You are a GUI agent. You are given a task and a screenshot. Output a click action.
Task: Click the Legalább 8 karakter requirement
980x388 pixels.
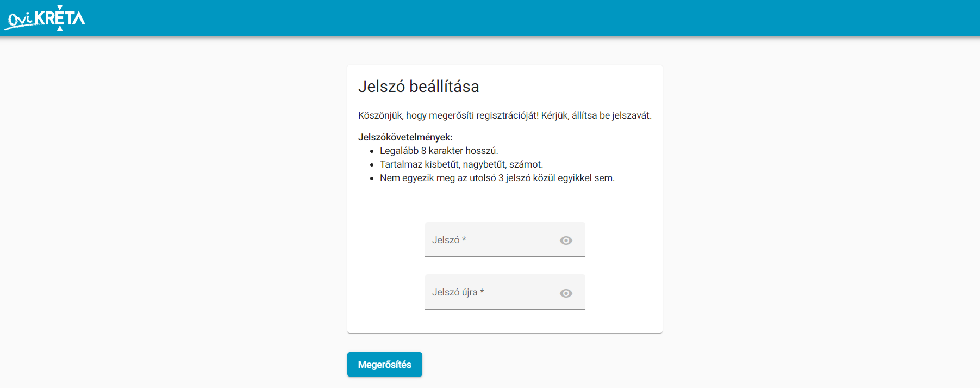point(439,151)
